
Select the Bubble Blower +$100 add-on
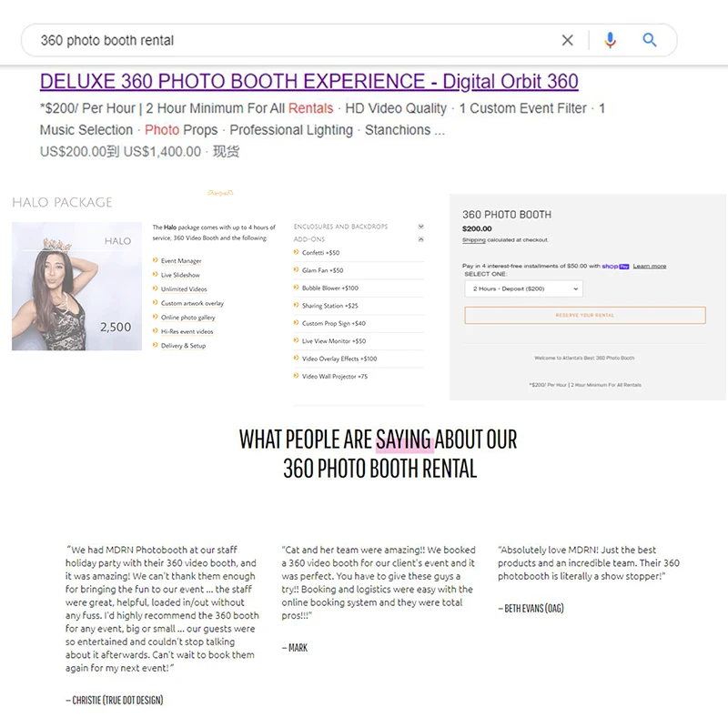tap(330, 288)
